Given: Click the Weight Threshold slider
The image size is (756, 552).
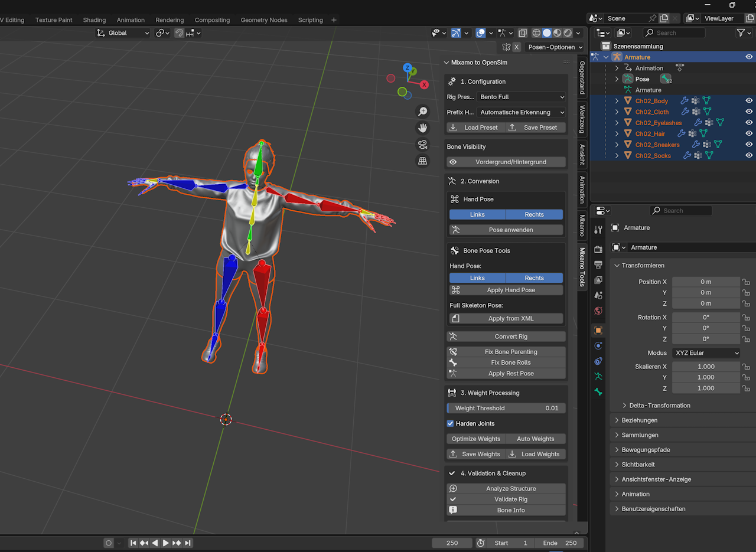Looking at the screenshot, I should [x=506, y=408].
